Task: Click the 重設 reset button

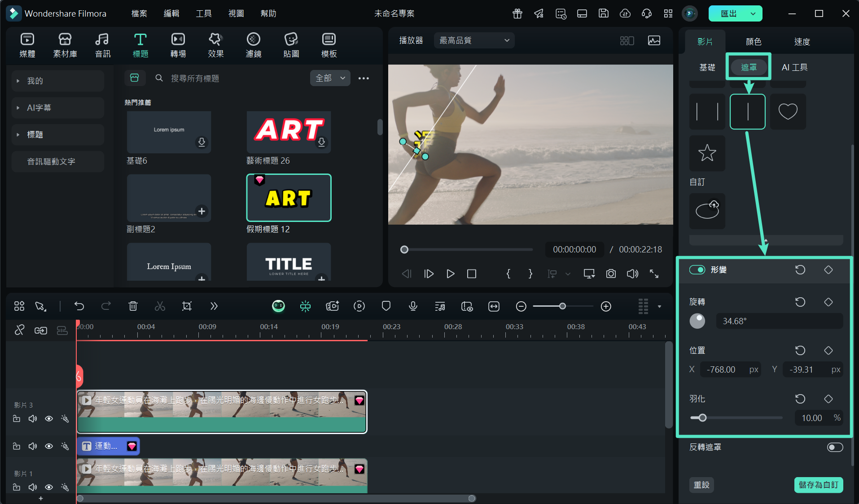Action: pyautogui.click(x=701, y=485)
